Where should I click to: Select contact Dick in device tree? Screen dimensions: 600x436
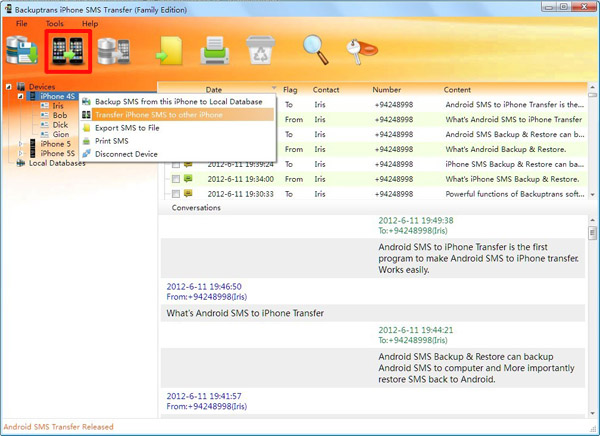60,125
